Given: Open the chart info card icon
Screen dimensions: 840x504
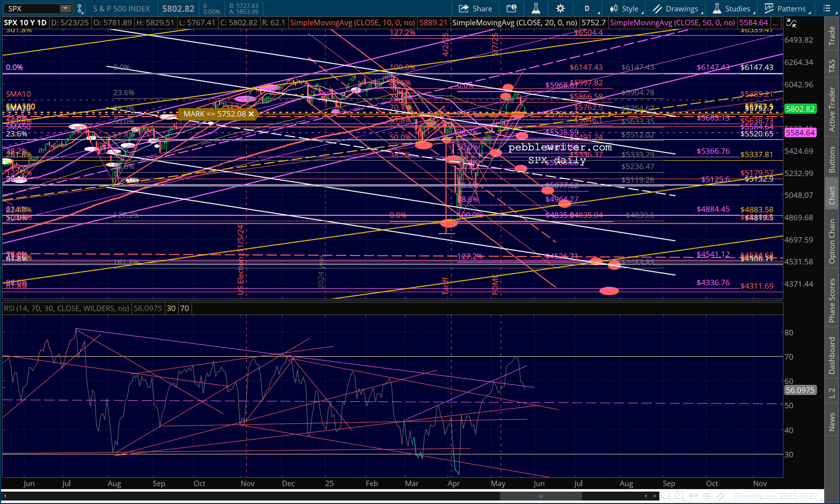Looking at the screenshot, I should 511,8.
